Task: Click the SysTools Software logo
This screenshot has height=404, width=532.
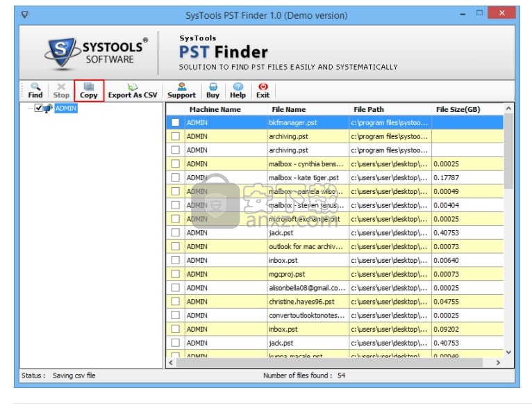Action: [97, 54]
